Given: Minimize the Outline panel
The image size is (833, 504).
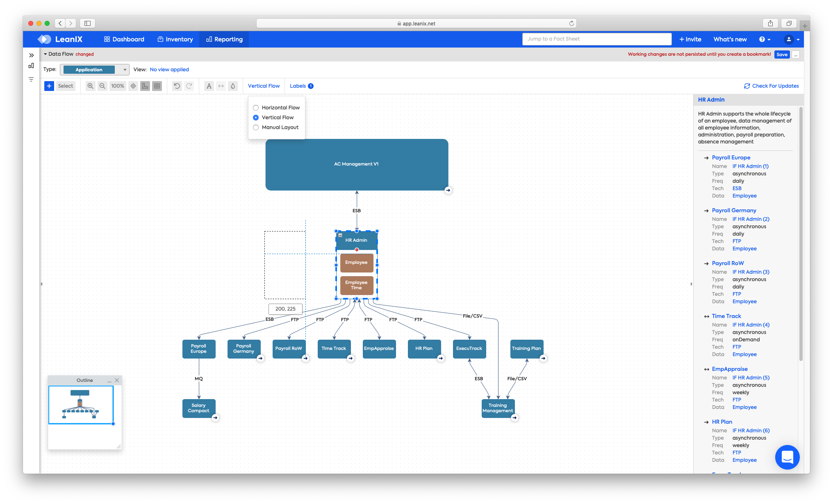Looking at the screenshot, I should (x=109, y=381).
